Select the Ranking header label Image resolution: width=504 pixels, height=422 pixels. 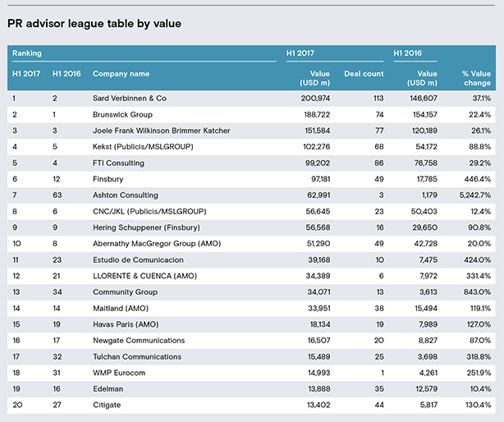(x=27, y=53)
